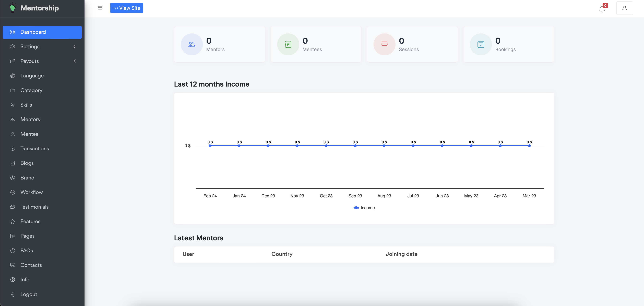
Task: Open the Transactions sidebar item
Action: click(34, 149)
